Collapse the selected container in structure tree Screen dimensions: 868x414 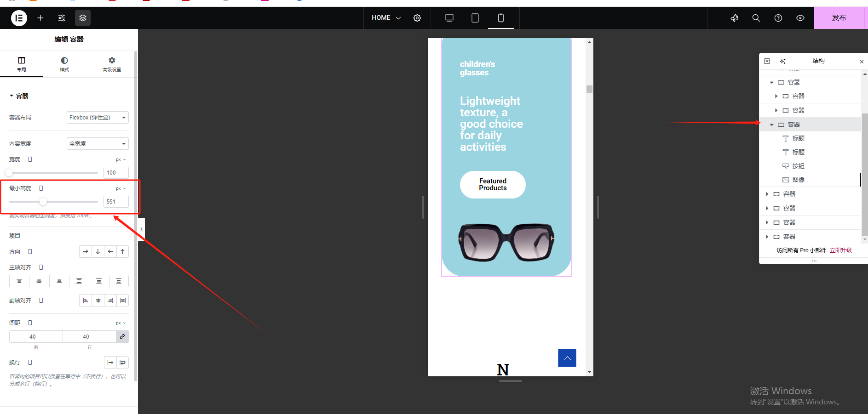point(772,125)
